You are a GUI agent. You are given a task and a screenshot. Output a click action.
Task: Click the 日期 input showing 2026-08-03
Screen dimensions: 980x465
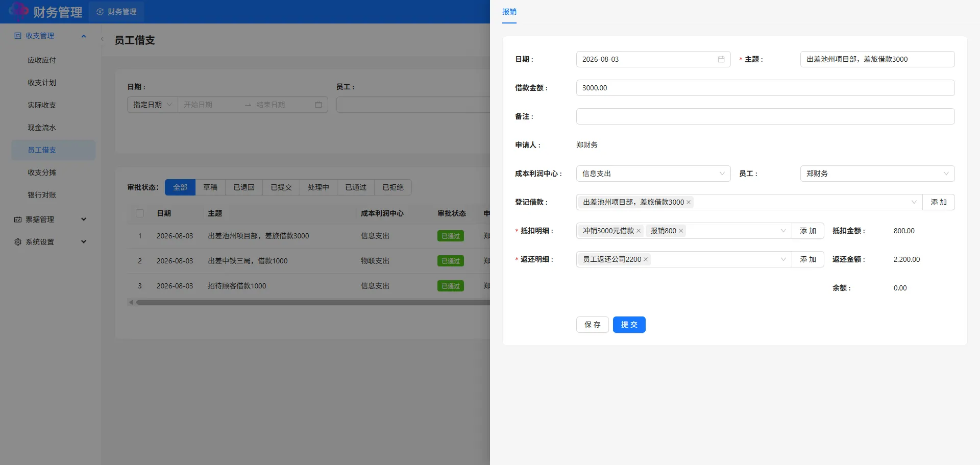(x=653, y=59)
